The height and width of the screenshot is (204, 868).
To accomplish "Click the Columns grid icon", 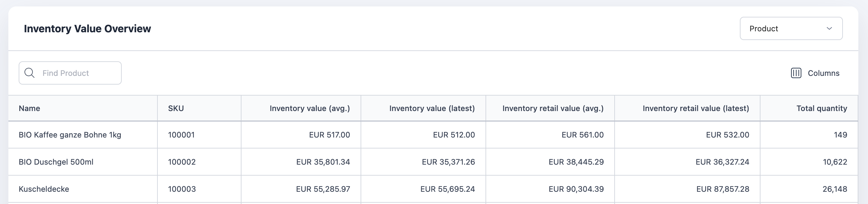I will [x=796, y=73].
